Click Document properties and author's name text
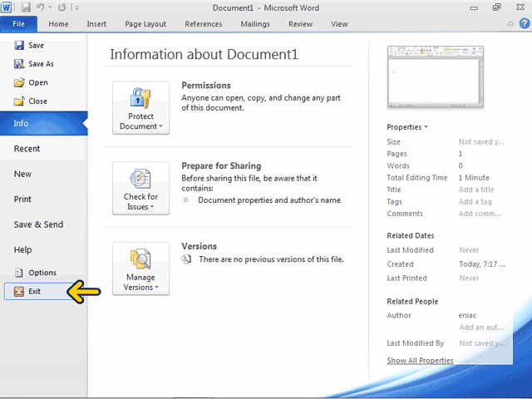Viewport: 532px width, 399px height. pyautogui.click(x=269, y=200)
